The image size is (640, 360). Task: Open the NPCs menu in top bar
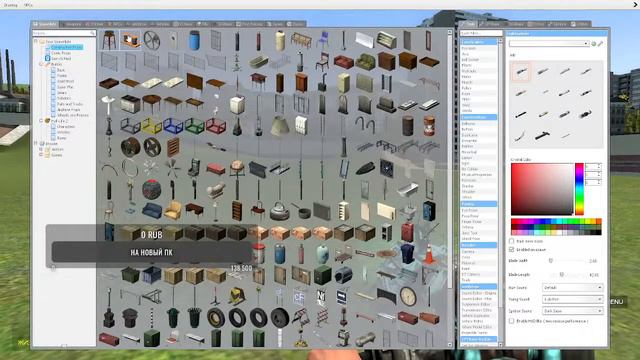28,5
